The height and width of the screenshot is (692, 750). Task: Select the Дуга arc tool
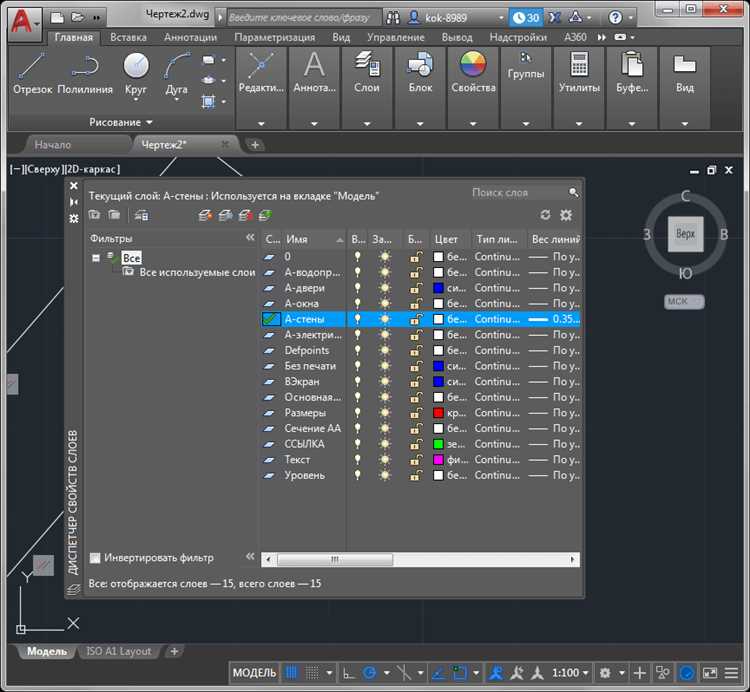point(176,73)
